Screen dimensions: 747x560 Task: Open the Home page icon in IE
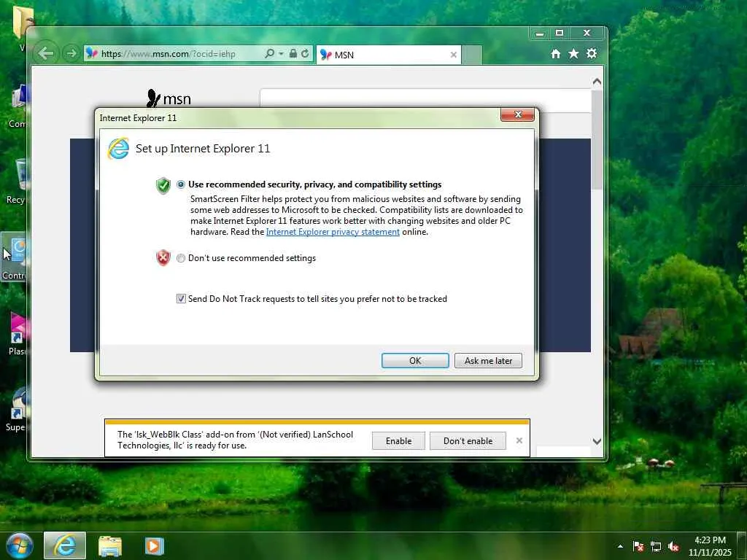click(x=555, y=54)
